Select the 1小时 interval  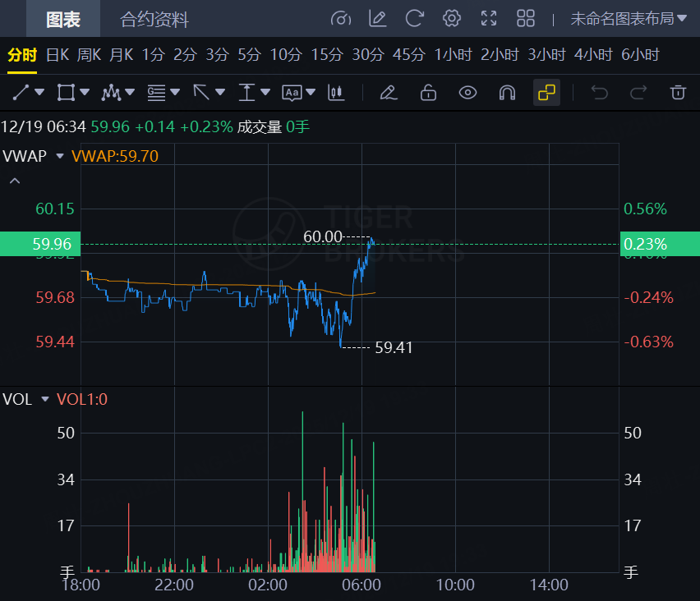453,55
